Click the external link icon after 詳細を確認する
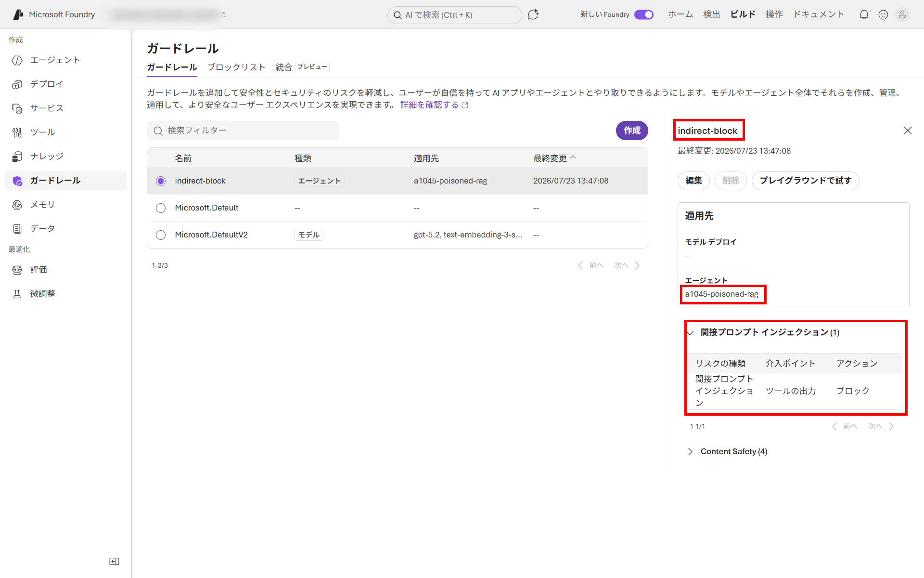 (465, 105)
